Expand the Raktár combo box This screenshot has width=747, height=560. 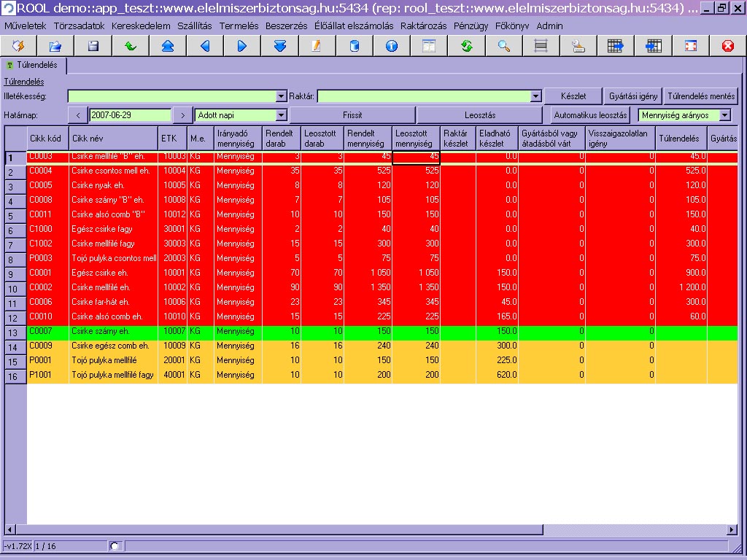point(536,96)
